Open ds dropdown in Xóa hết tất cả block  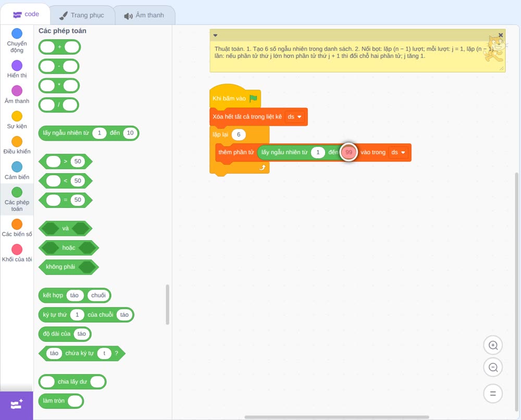pyautogui.click(x=295, y=117)
